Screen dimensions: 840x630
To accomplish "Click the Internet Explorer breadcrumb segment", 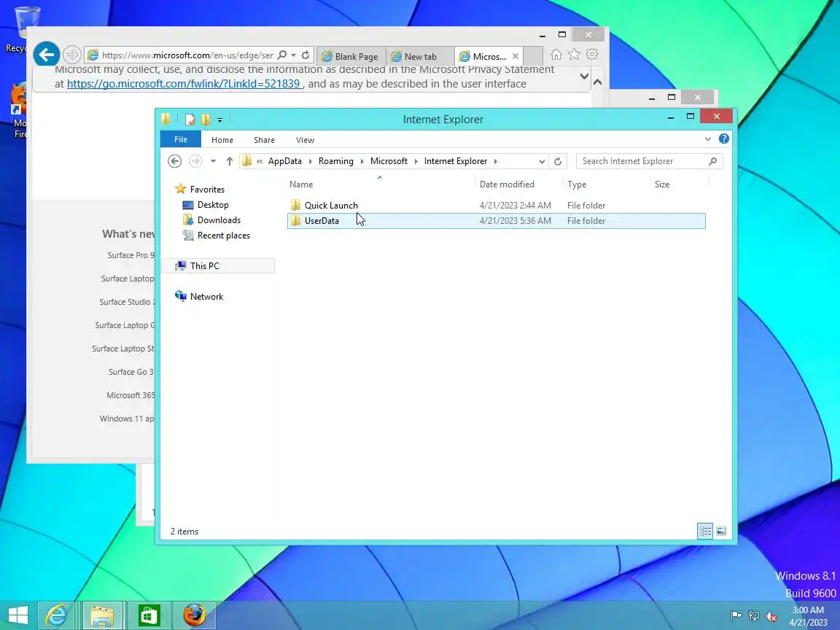I will [456, 161].
